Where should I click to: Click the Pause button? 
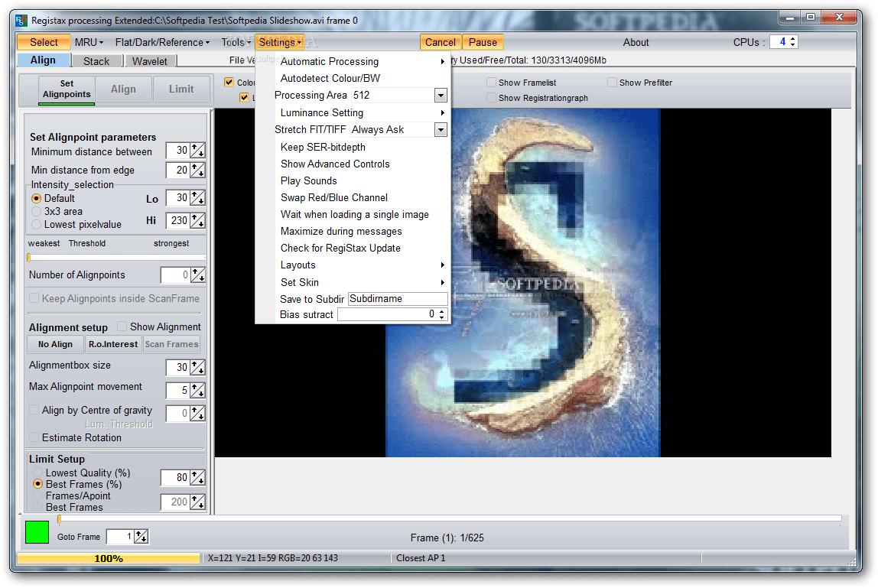[483, 42]
